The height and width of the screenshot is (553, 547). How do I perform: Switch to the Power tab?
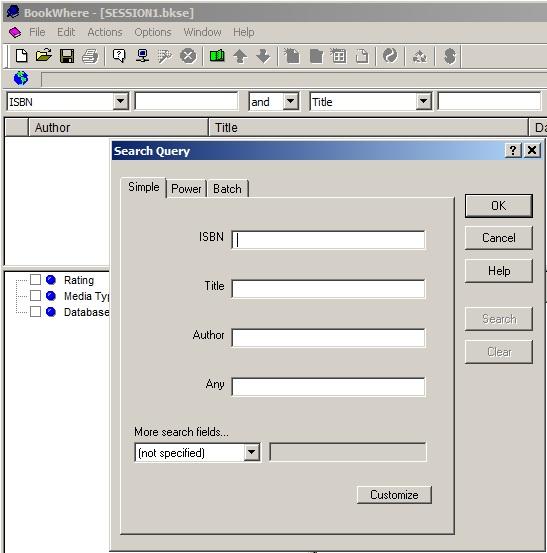pyautogui.click(x=186, y=189)
